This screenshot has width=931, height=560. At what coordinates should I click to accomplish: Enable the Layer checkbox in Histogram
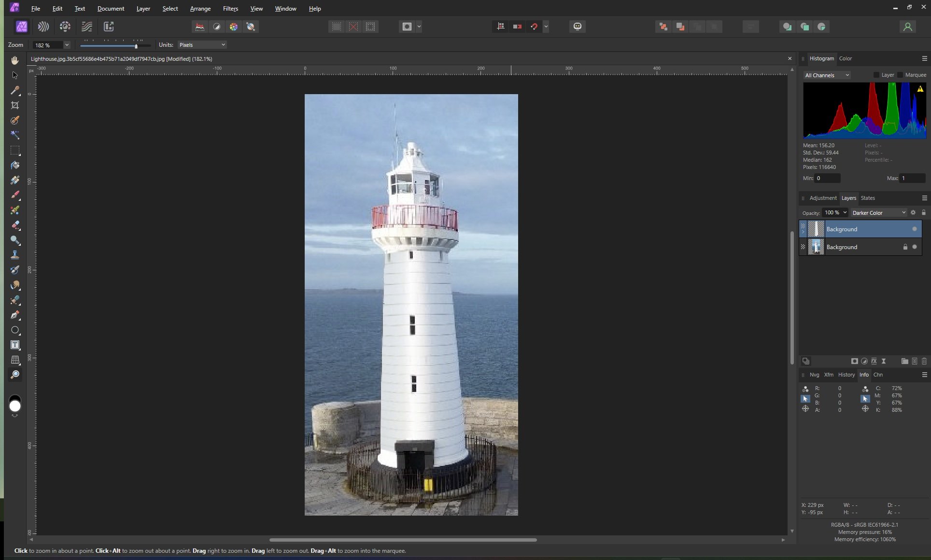[x=876, y=75]
